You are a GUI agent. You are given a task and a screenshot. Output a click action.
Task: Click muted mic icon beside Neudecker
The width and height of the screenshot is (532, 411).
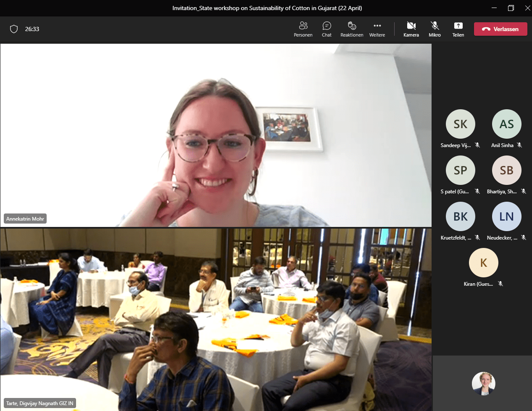(524, 237)
